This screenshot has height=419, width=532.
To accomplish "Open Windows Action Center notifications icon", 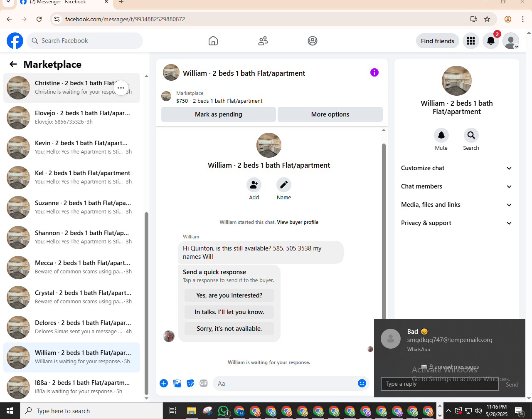I will (x=519, y=411).
